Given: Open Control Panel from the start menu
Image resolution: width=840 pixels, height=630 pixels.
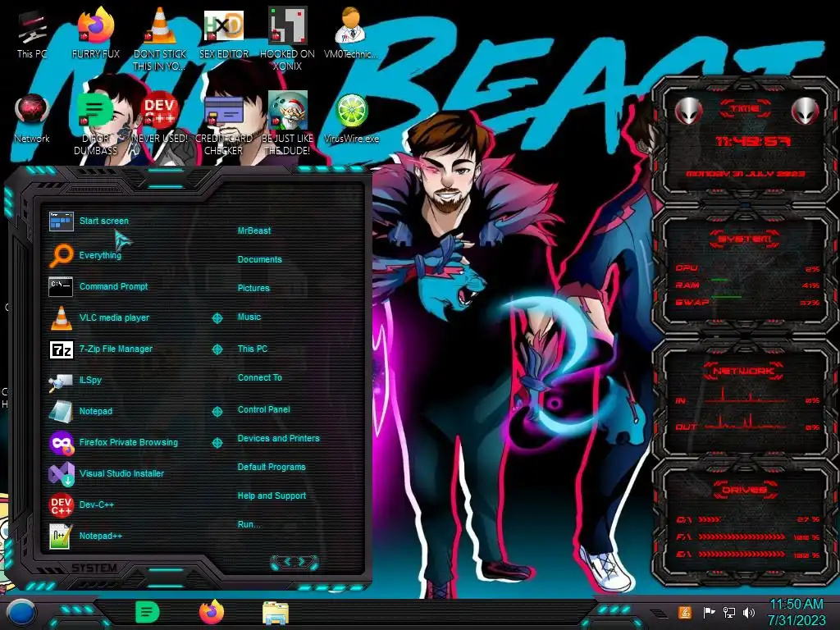Looking at the screenshot, I should (x=263, y=409).
